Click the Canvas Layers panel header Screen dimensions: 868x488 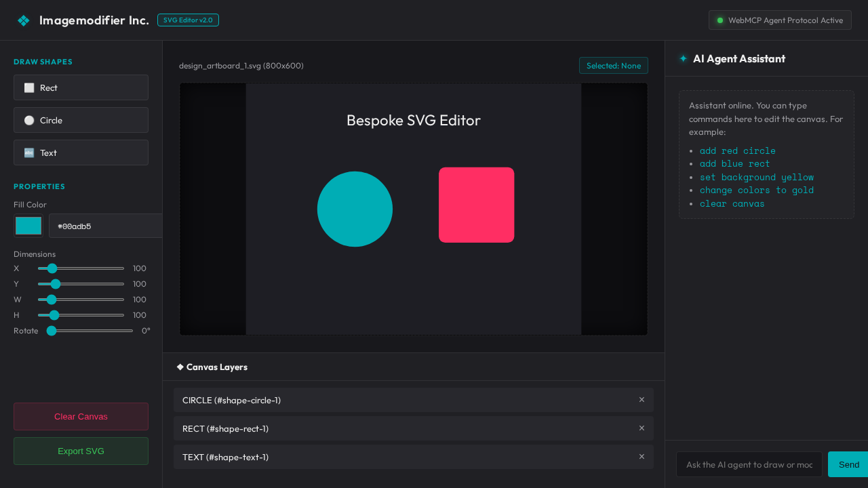[414, 367]
